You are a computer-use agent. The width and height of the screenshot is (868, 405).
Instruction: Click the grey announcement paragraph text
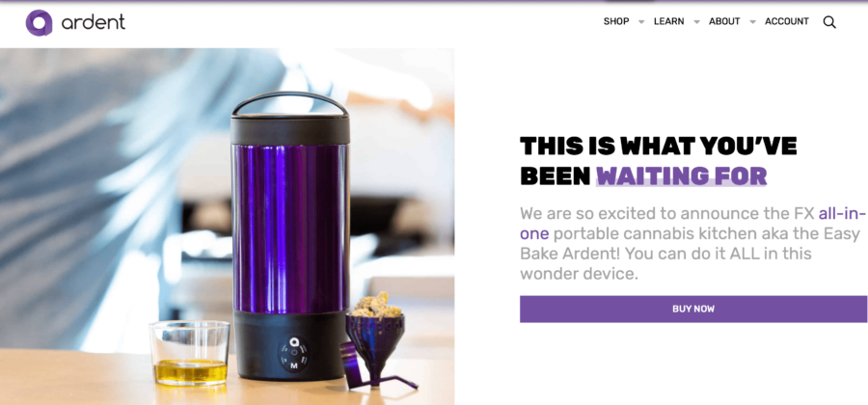(x=693, y=243)
